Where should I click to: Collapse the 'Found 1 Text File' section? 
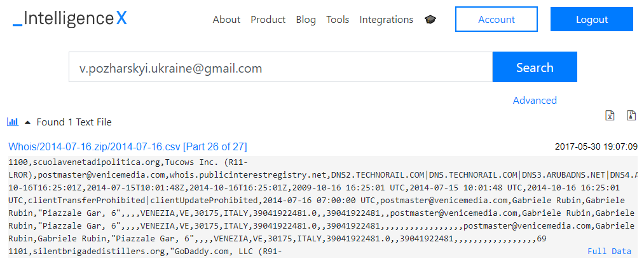[x=27, y=122]
